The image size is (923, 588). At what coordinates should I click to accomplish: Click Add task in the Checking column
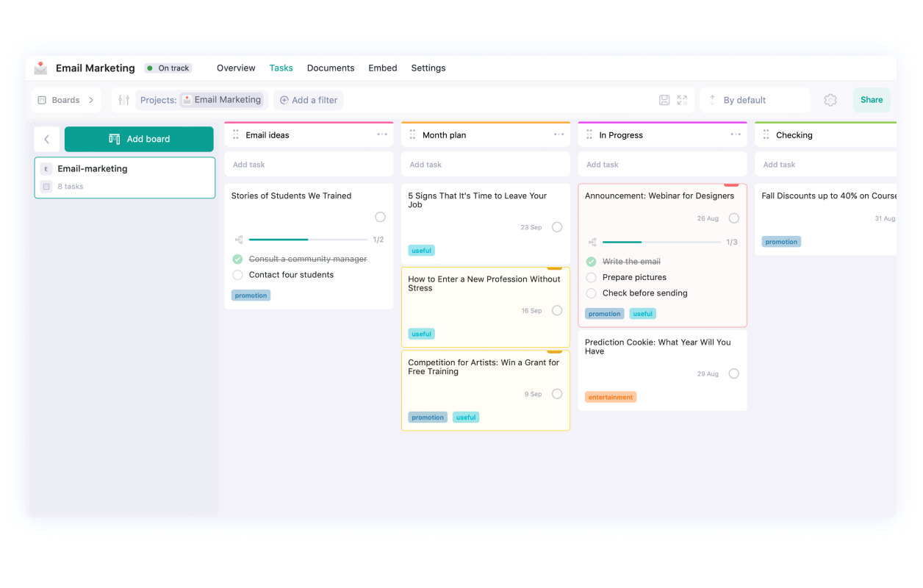[x=778, y=164]
